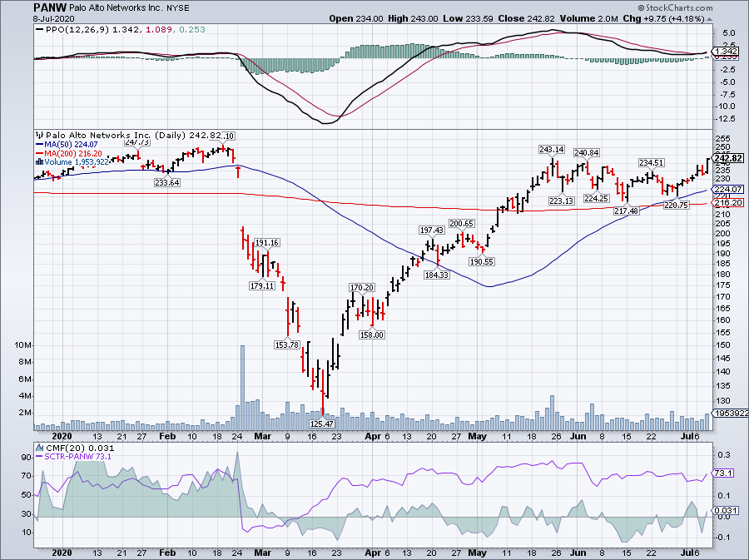Viewport: 749px width, 560px height.
Task: Click the 190.55 price label
Action: point(482,261)
